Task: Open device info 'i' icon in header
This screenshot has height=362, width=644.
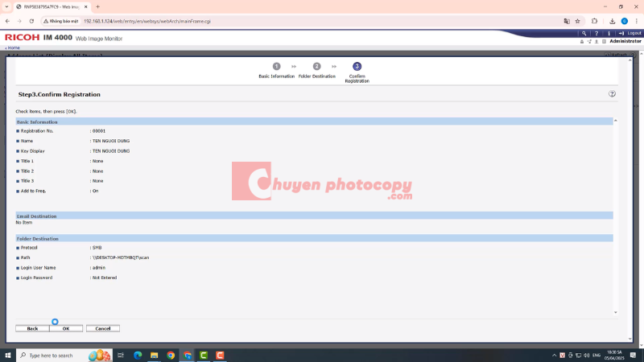Action: [609, 33]
